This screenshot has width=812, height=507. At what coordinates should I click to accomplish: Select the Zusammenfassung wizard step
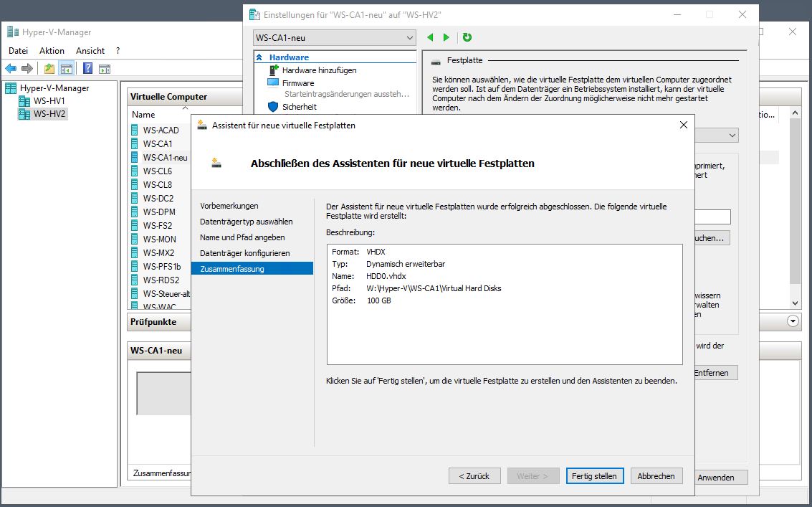click(252, 268)
